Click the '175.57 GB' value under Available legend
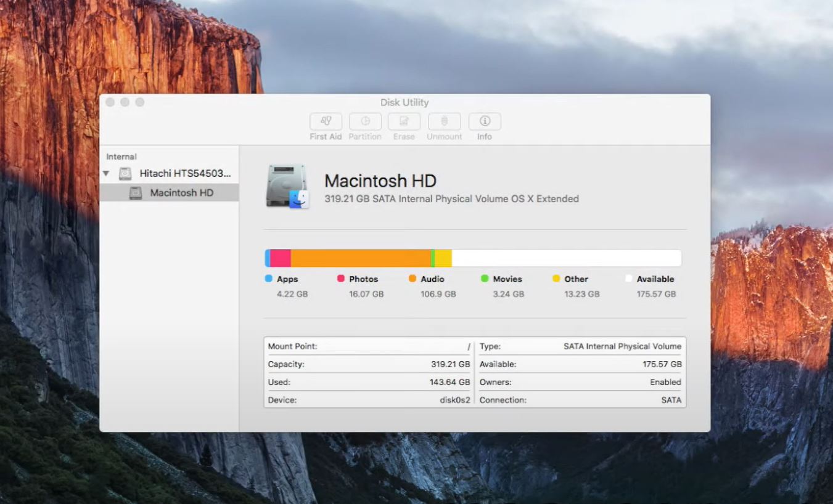This screenshot has height=504, width=833. tap(657, 294)
